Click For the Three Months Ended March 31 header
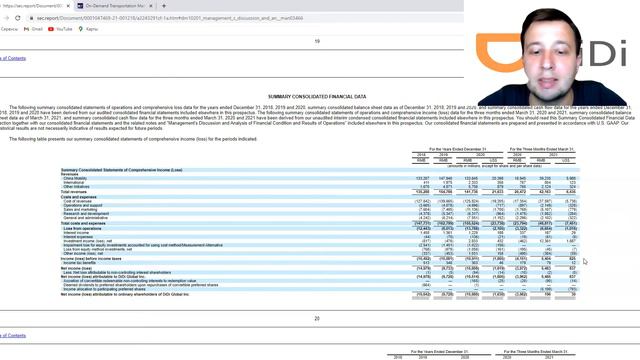The width and height of the screenshot is (640, 360). [x=542, y=149]
